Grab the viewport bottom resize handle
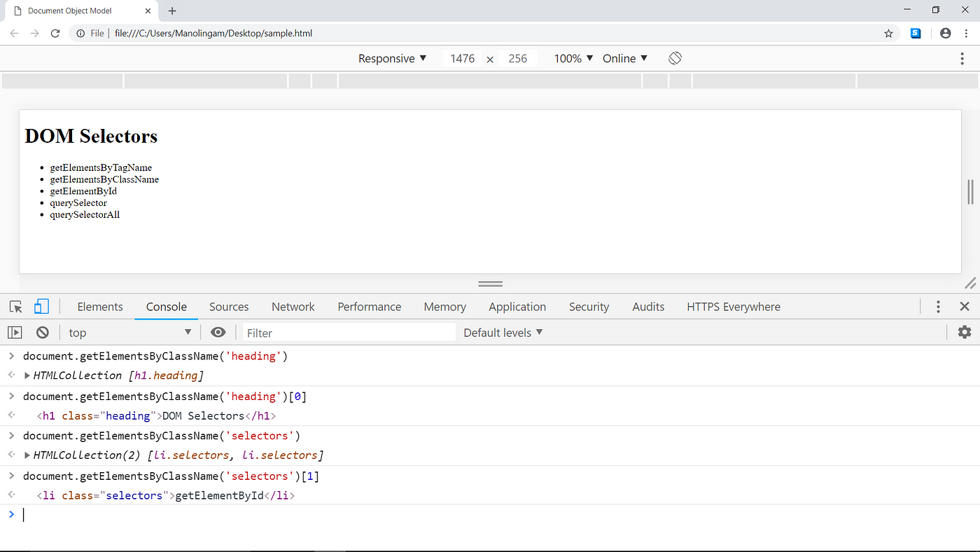The width and height of the screenshot is (980, 552). pos(490,284)
